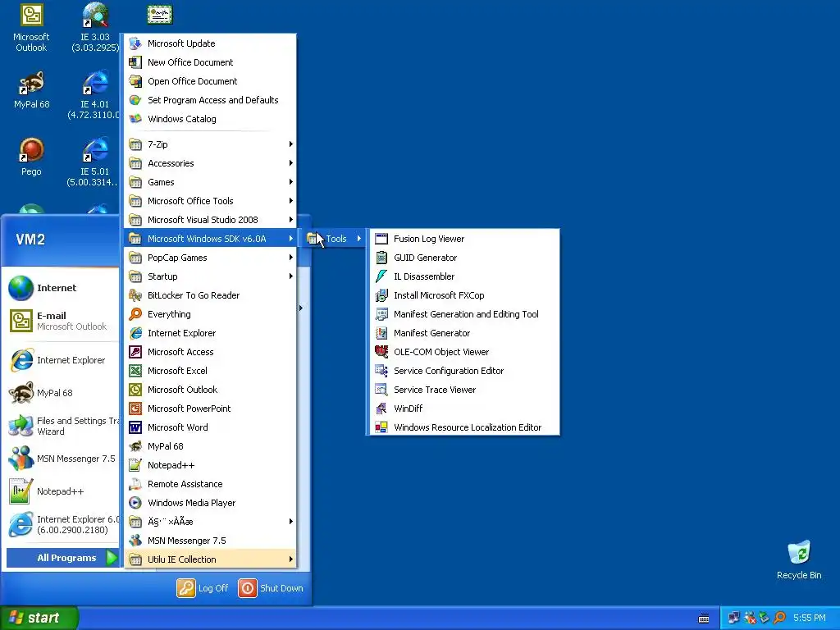The height and width of the screenshot is (630, 840).
Task: Launch WinDiff icon
Action: point(381,409)
